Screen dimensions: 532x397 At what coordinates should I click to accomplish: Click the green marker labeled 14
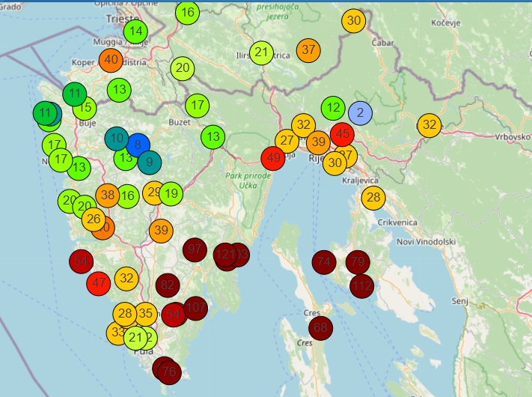(x=135, y=31)
